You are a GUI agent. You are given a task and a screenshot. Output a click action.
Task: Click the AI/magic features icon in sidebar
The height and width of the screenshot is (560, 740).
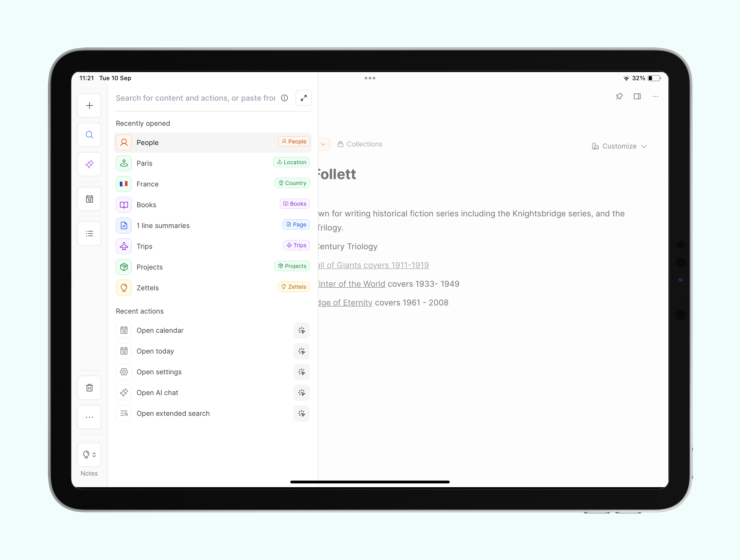tap(90, 164)
